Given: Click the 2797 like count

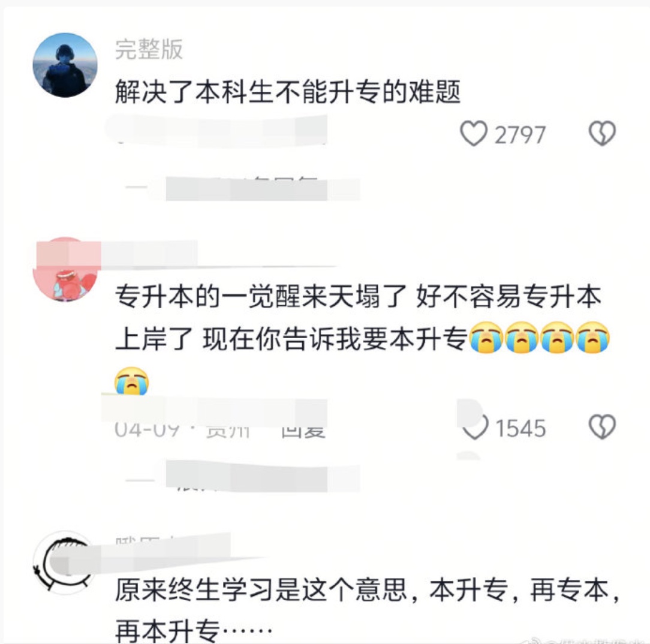Looking at the screenshot, I should pos(520,135).
